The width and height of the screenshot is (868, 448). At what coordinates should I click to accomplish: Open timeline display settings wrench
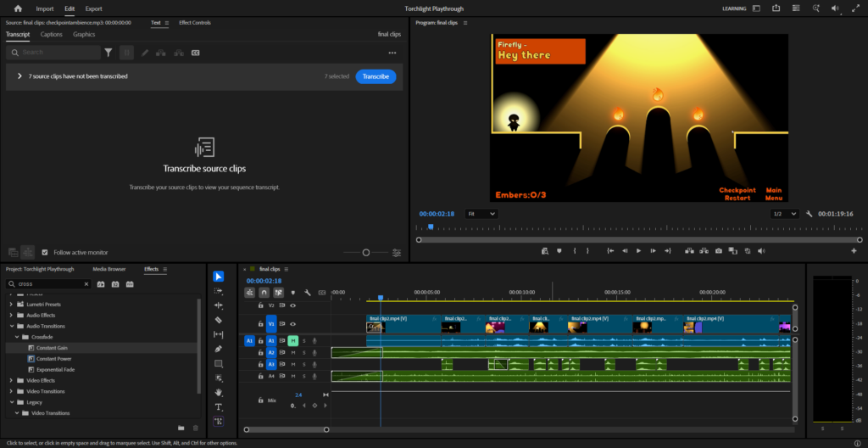[308, 292]
